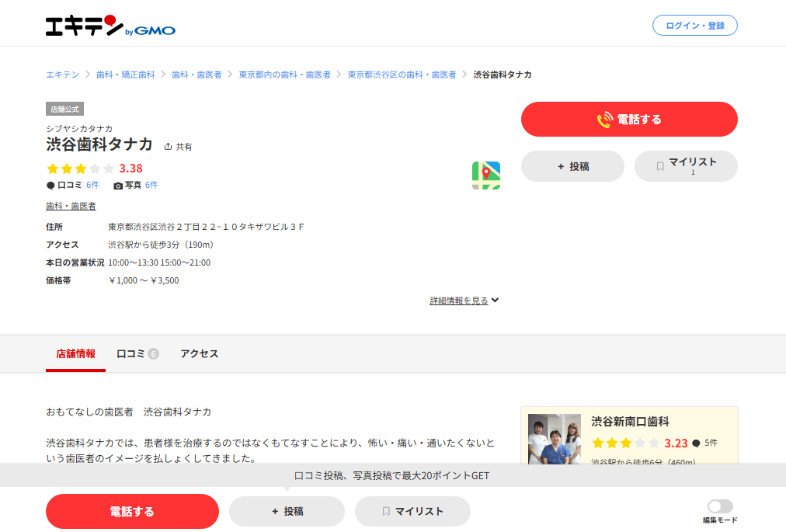Open the map location icon
Screen dimensions: 786x532
[x=485, y=176]
